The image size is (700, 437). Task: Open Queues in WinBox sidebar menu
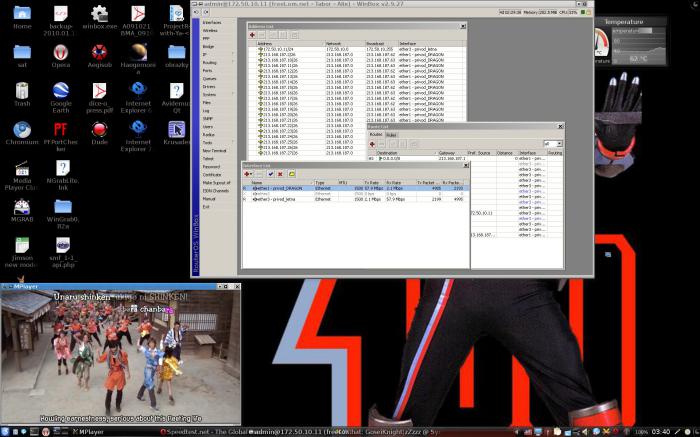coord(209,79)
